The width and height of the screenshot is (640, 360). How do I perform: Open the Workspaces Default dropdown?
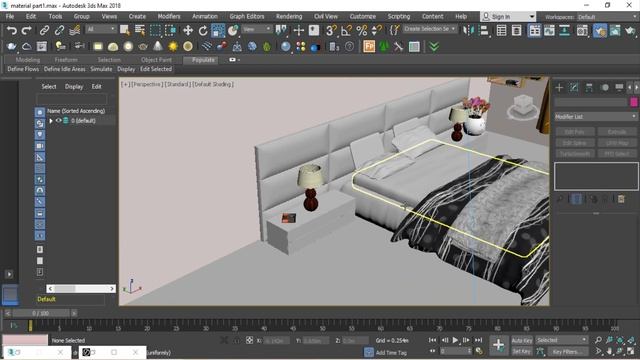(607, 17)
